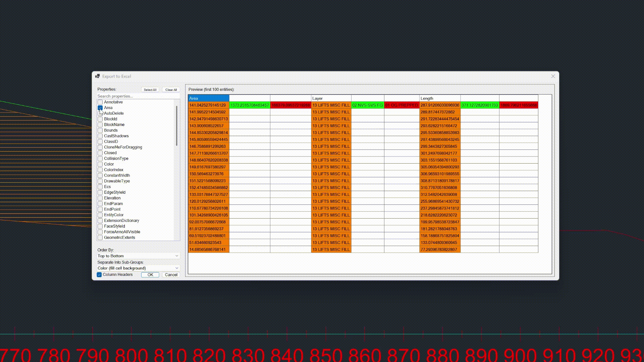The image size is (644, 362).
Task: Enable the Annotative property
Action: tap(100, 102)
